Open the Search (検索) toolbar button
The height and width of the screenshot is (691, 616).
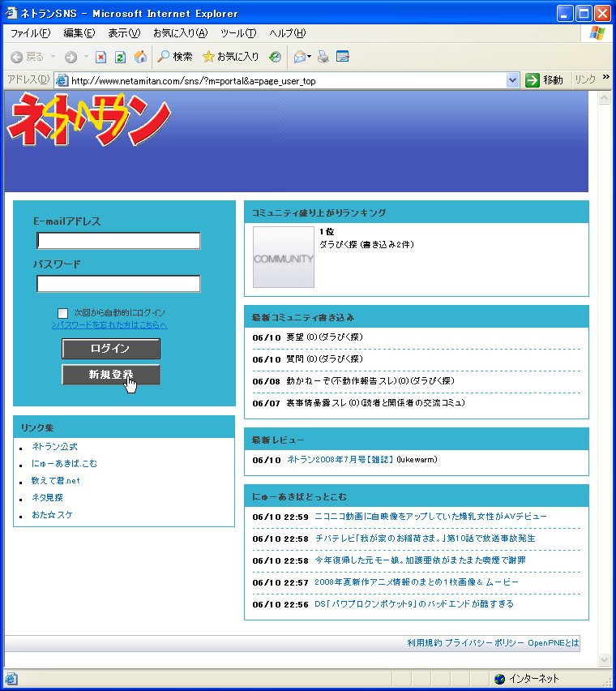point(175,57)
